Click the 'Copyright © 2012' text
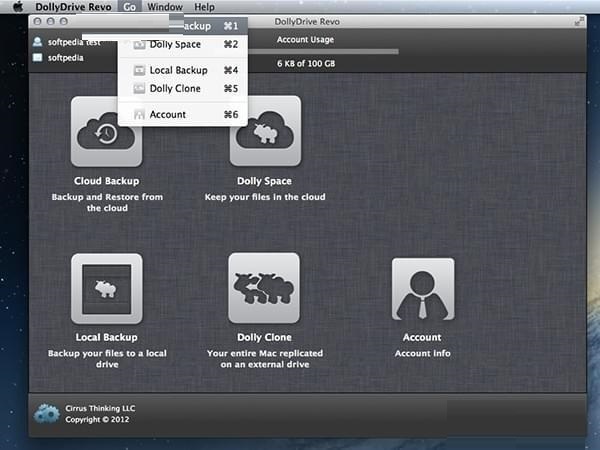 point(97,419)
